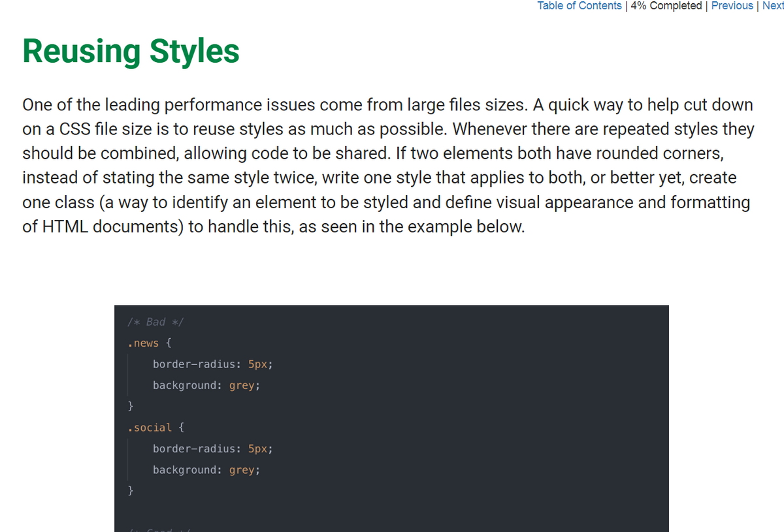Click the separator between Previous and Next
This screenshot has height=532, width=784.
[x=758, y=6]
